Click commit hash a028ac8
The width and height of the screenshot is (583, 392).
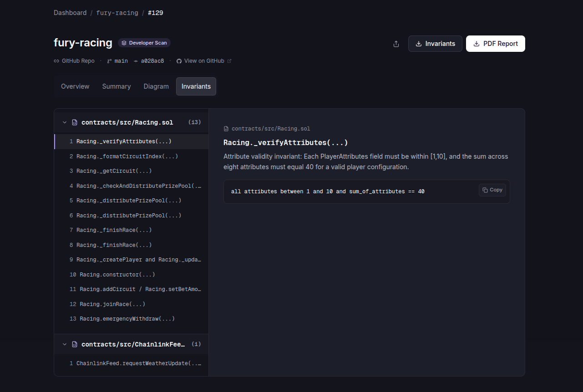(152, 61)
